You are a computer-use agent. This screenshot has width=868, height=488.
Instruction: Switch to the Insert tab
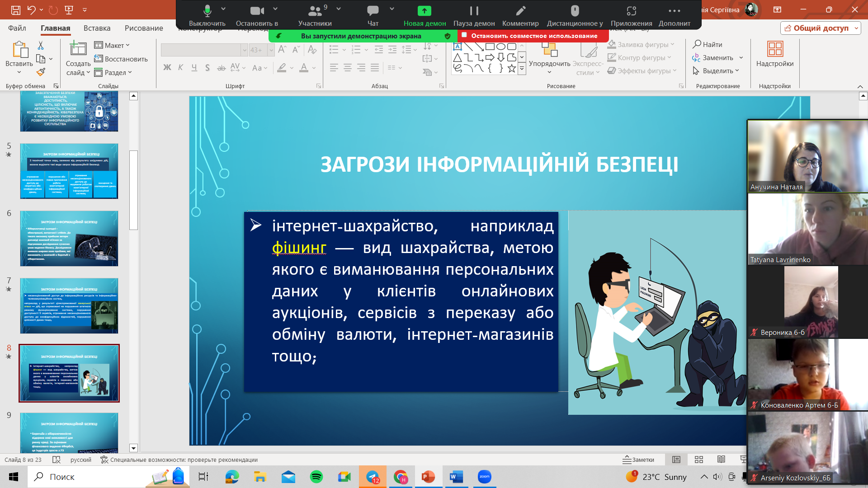pyautogui.click(x=97, y=28)
